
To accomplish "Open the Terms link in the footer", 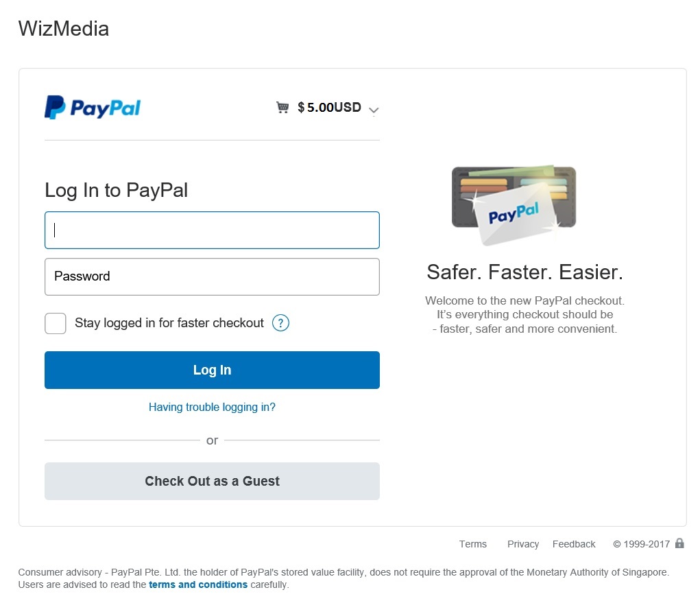I will 472,543.
